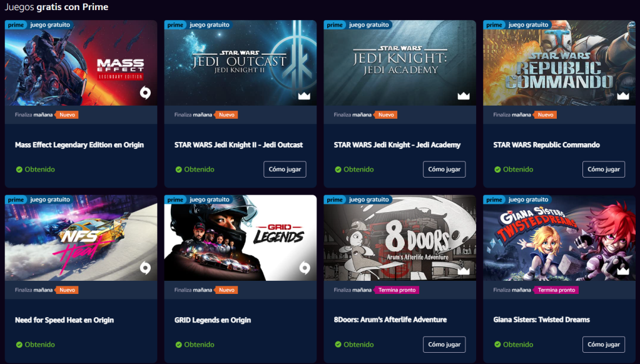
Task: Click the green Obtenido checkmark for Mass Effect
Action: point(19,169)
